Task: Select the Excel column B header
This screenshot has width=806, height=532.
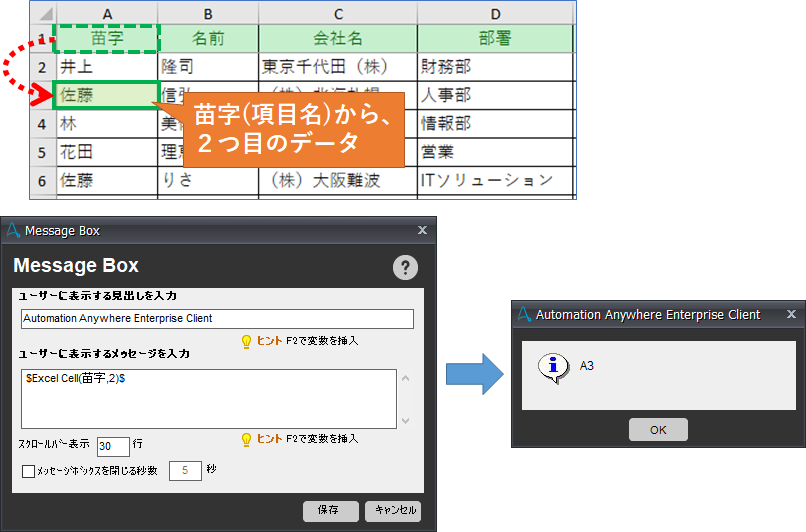Action: point(208,14)
